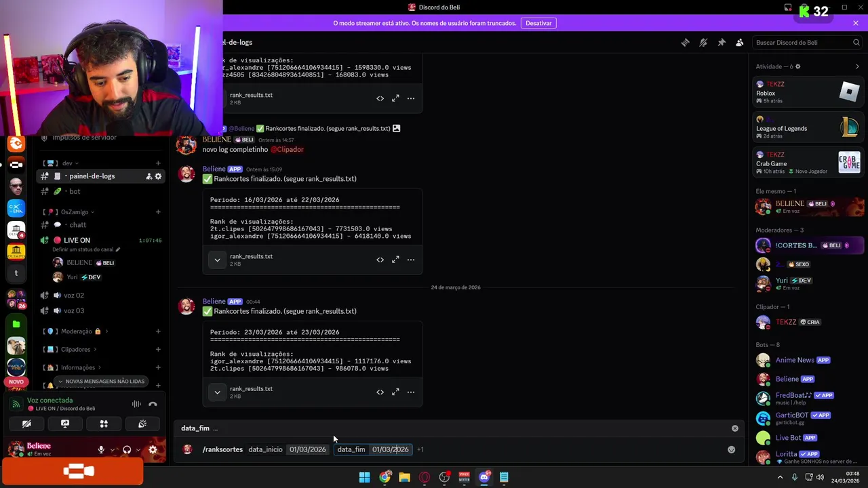Expand the Clipadores category
The height and width of the screenshot is (488, 868).
(75, 350)
